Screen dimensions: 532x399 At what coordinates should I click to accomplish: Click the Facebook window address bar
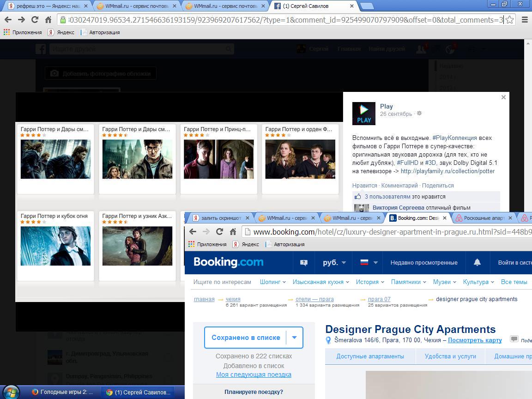tap(285, 20)
